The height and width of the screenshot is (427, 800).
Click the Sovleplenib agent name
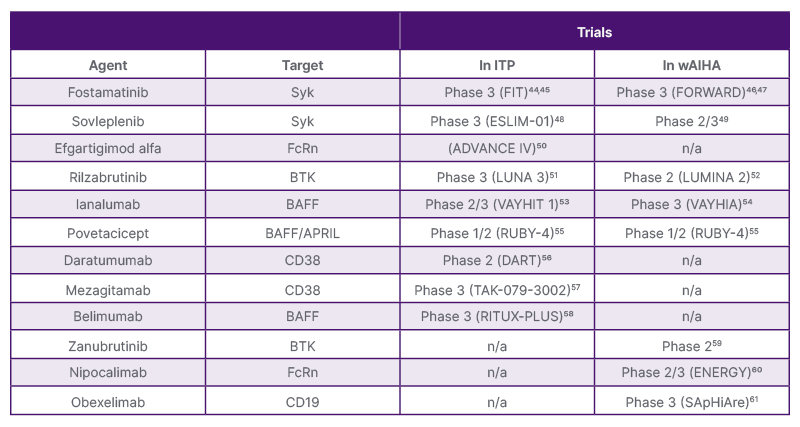[108, 121]
